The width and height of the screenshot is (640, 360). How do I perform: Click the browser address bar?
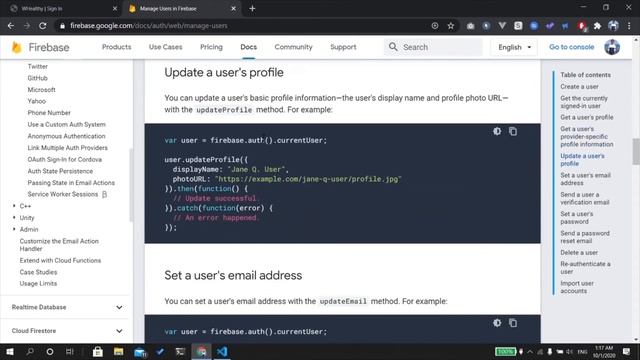coord(245,26)
